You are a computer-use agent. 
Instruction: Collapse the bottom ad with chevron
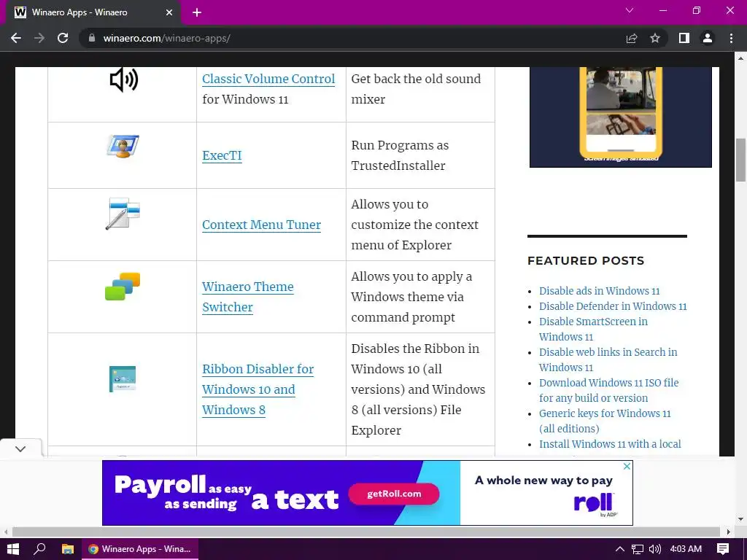point(20,449)
